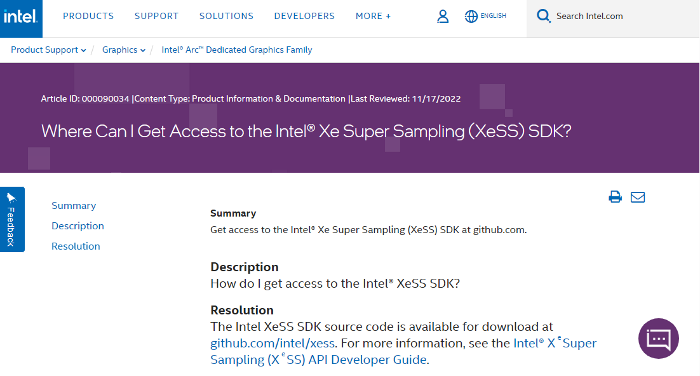Image resolution: width=700 pixels, height=376 pixels.
Task: Open the DEVELOPERS menu
Action: tap(304, 16)
